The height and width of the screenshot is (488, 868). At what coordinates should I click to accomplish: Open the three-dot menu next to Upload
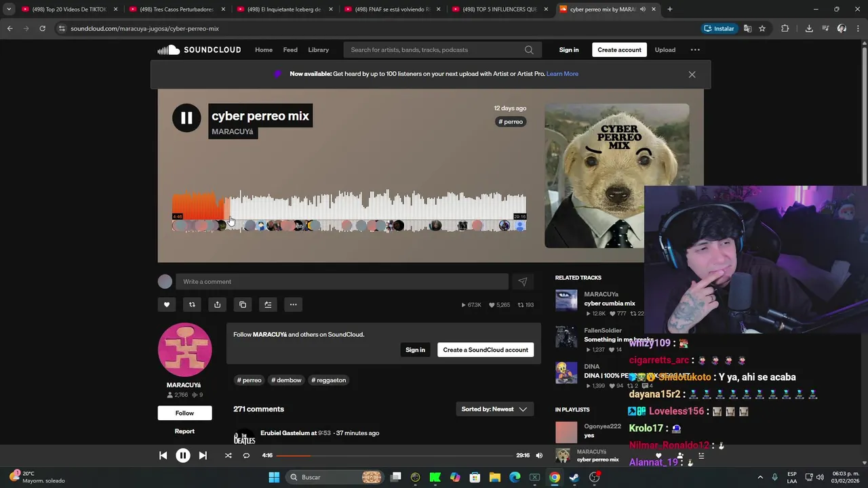695,49
